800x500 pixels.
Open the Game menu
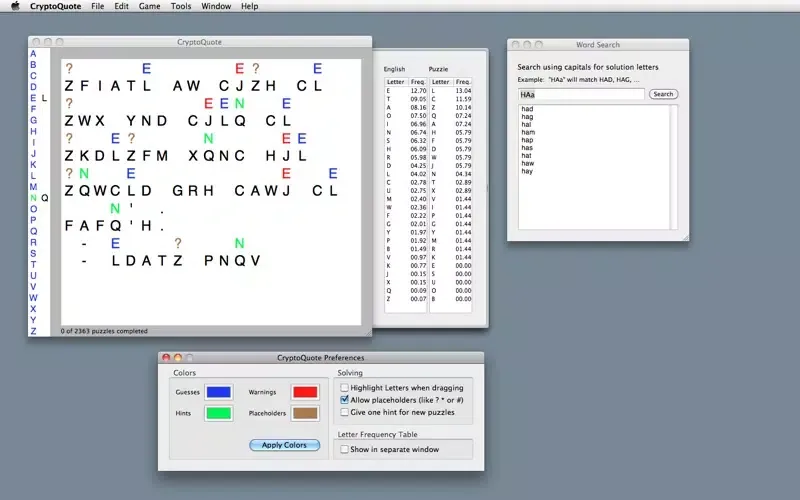(x=149, y=6)
